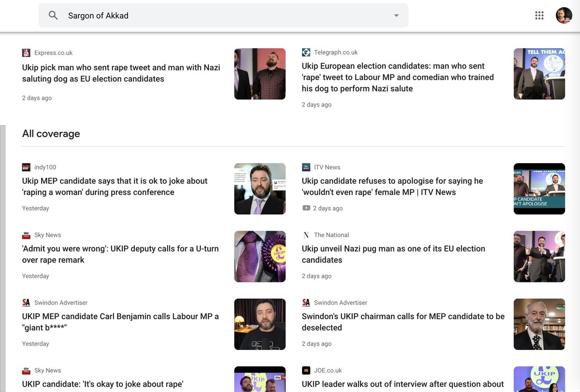This screenshot has width=580, height=392.
Task: Click the 'Express.co.uk' source name
Action: coord(54,53)
